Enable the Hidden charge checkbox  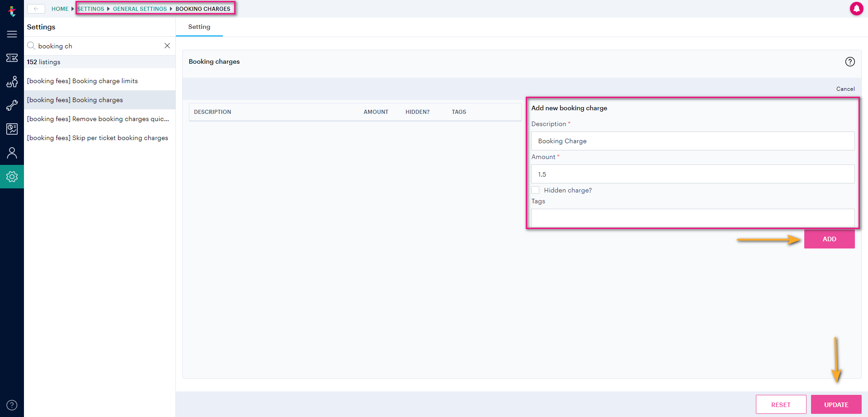pos(535,190)
